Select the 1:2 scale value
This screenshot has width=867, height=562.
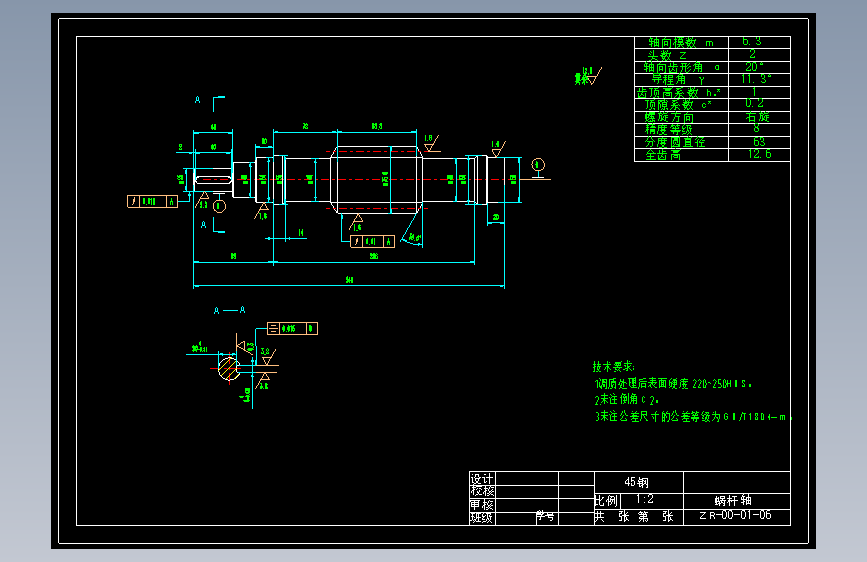point(645,499)
